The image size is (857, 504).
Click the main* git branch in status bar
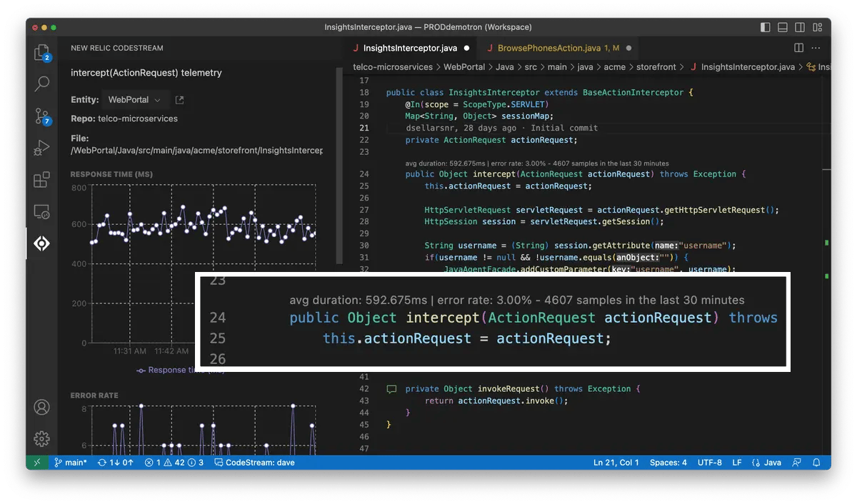coord(70,463)
